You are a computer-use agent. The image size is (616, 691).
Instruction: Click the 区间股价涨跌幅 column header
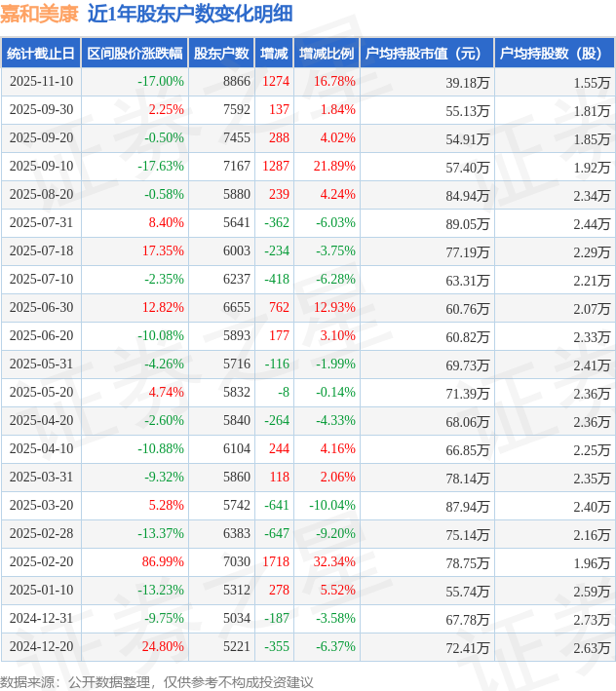pos(134,53)
